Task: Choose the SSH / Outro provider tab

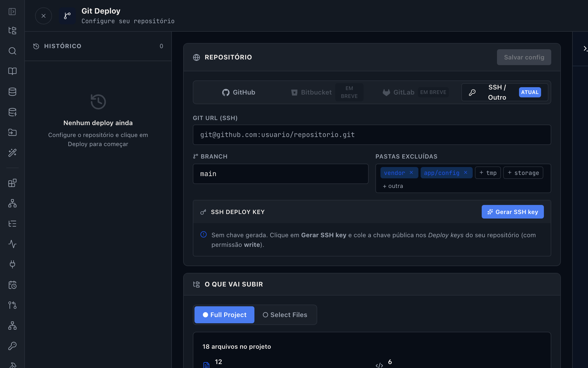Action: [505, 92]
